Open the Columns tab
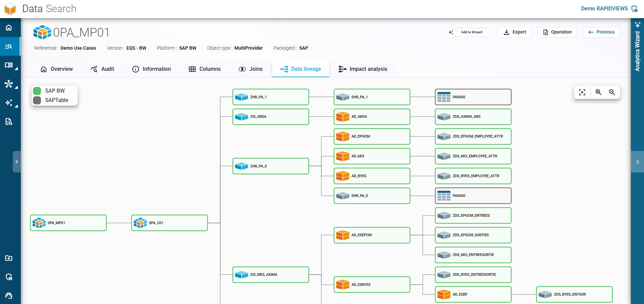 (205, 69)
